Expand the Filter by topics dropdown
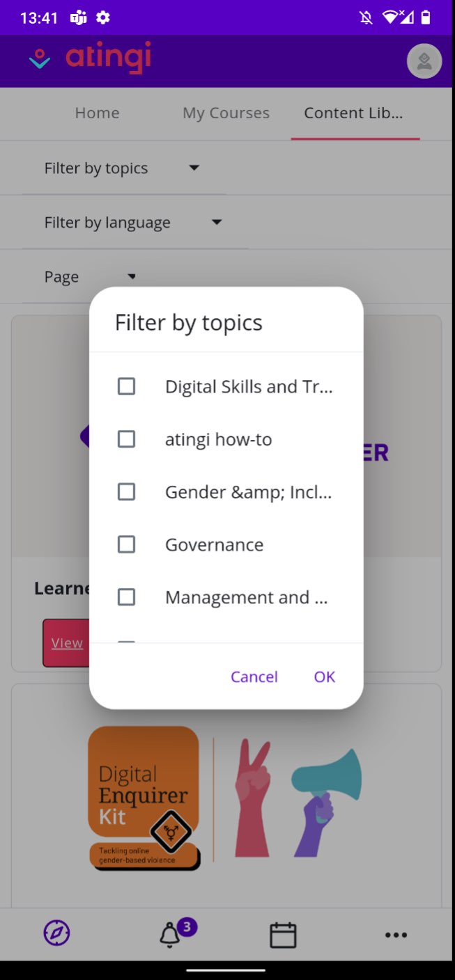Viewport: 455px width, 980px height. point(123,168)
